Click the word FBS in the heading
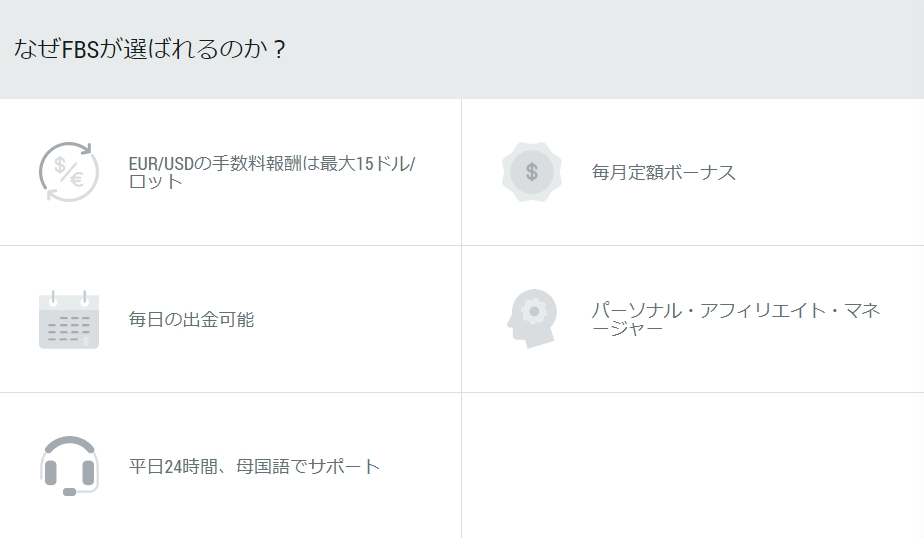 (x=80, y=49)
